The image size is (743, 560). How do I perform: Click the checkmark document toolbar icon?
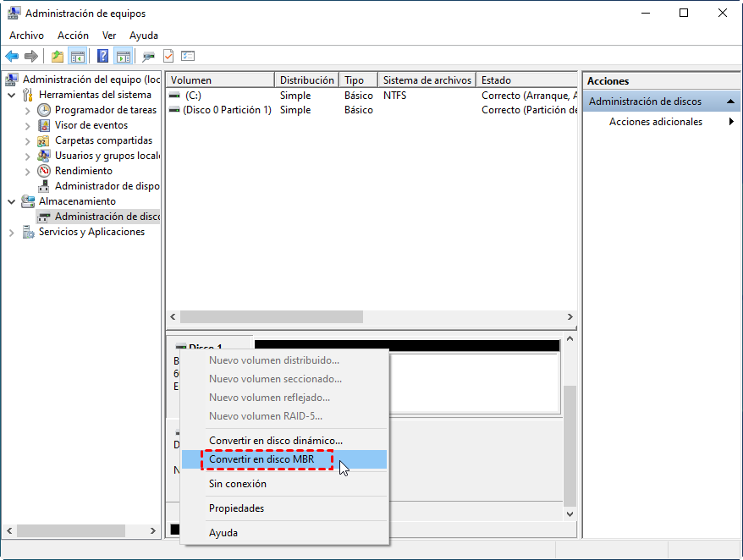(168, 57)
